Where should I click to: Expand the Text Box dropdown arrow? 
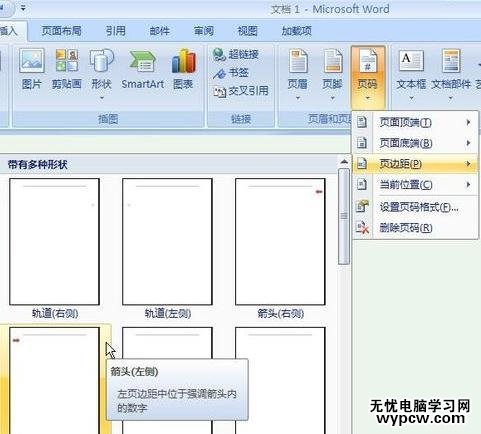[411, 98]
